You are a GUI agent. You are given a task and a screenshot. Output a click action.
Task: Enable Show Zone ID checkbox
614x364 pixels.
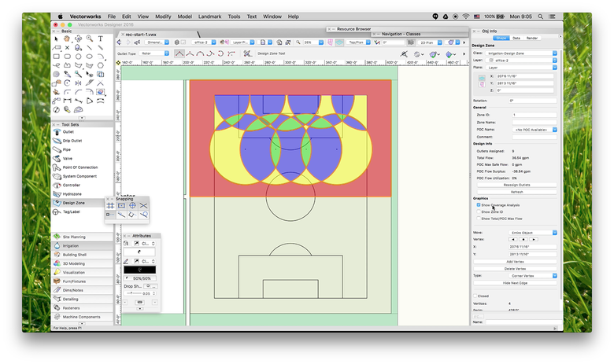coord(477,211)
